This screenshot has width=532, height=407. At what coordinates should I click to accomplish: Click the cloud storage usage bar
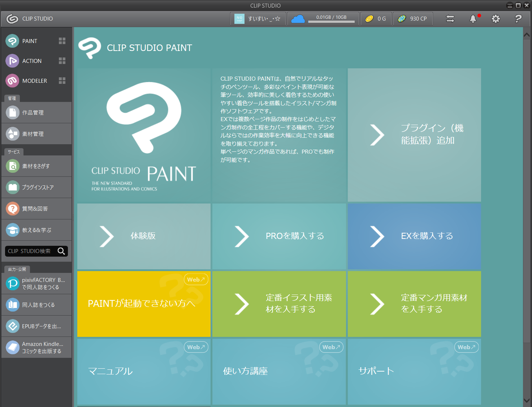coord(332,22)
